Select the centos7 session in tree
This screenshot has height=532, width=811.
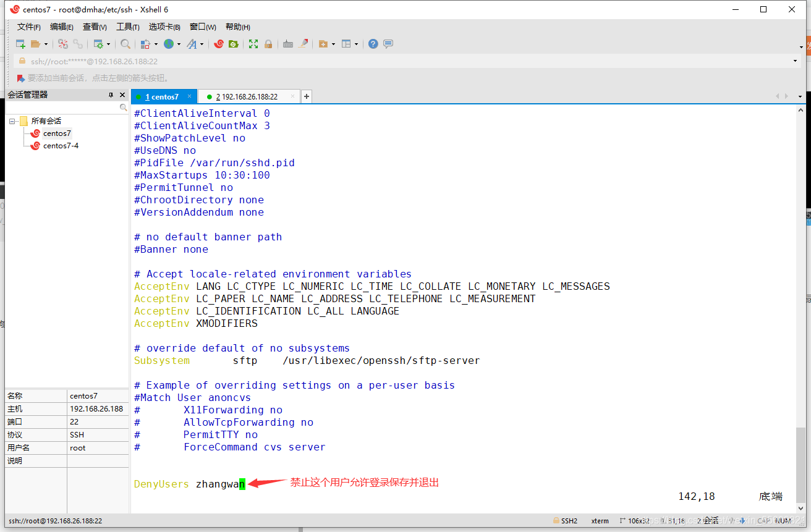pyautogui.click(x=57, y=133)
